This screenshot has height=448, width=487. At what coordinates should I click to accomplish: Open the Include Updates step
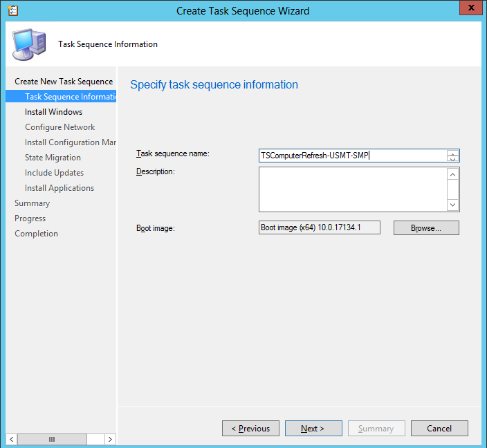[55, 173]
